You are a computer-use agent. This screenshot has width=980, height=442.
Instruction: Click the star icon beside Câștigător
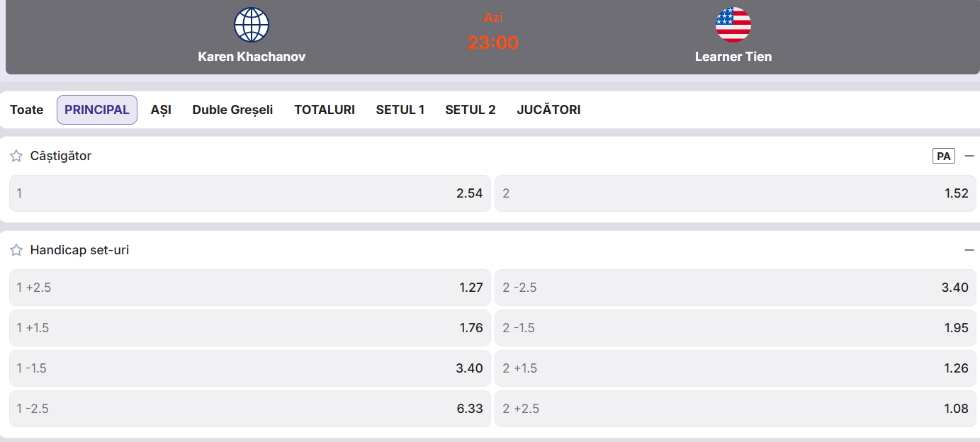16,156
